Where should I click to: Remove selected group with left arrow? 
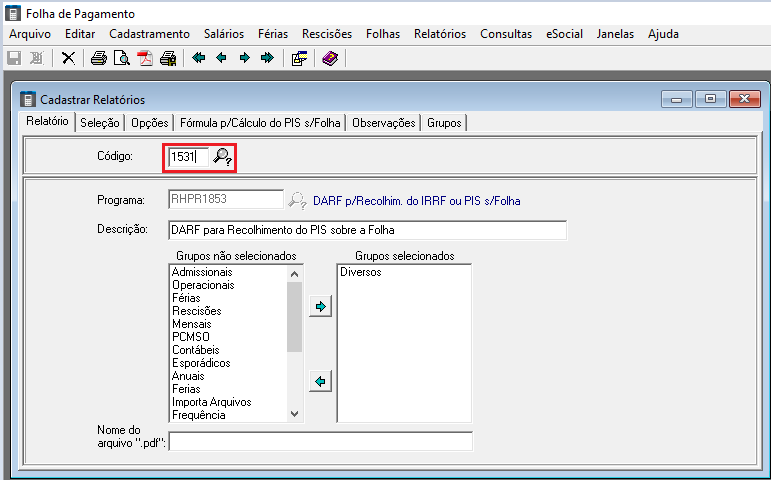319,381
